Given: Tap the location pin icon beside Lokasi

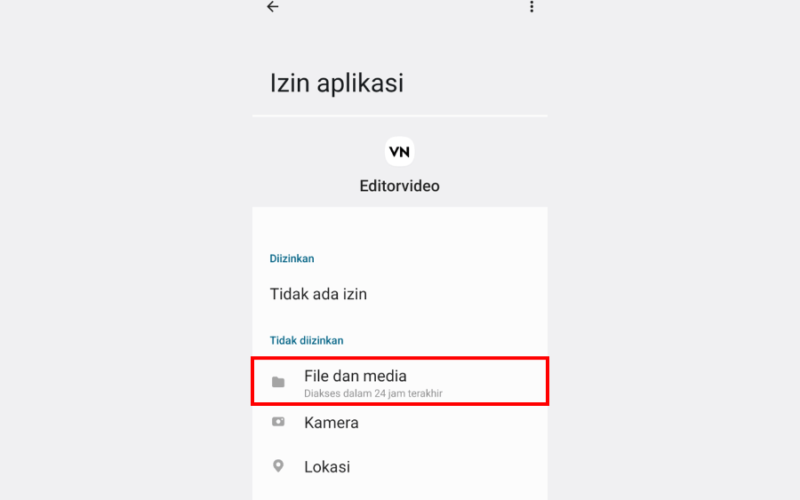Looking at the screenshot, I should point(278,466).
